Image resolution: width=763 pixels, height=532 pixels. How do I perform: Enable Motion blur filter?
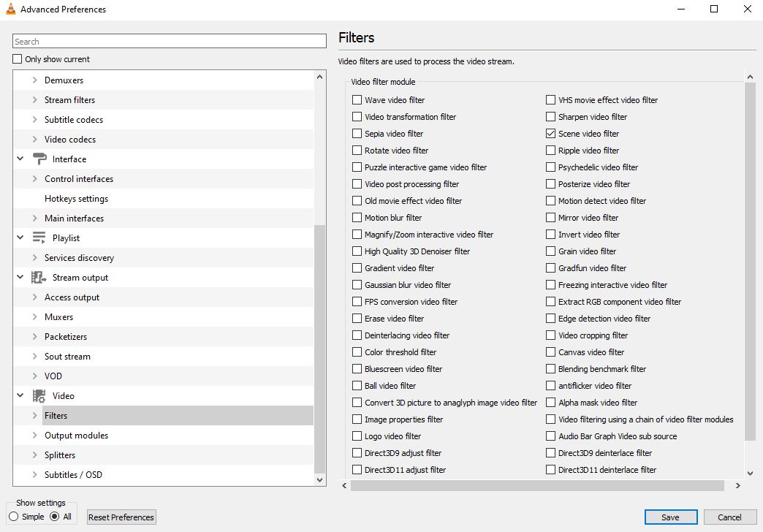pos(357,218)
